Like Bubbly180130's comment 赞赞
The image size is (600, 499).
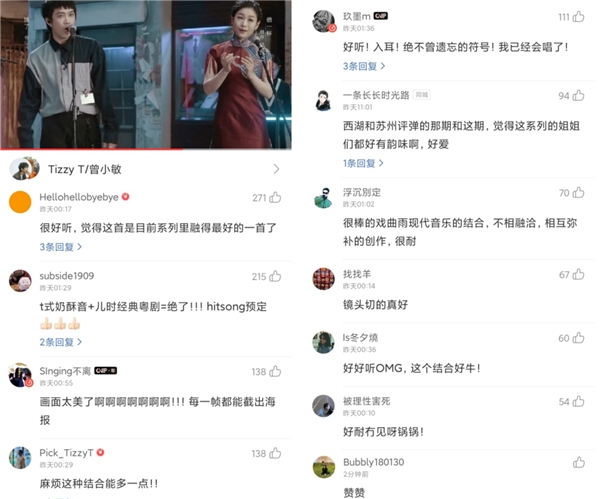(x=578, y=462)
